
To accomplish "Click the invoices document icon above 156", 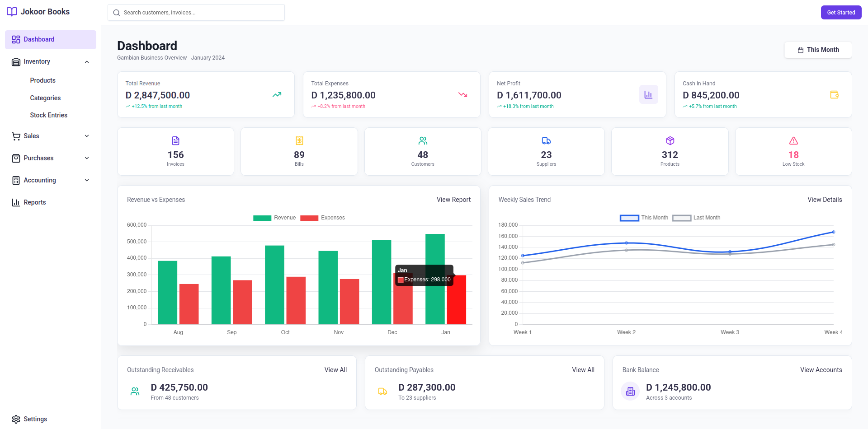I will (x=175, y=141).
